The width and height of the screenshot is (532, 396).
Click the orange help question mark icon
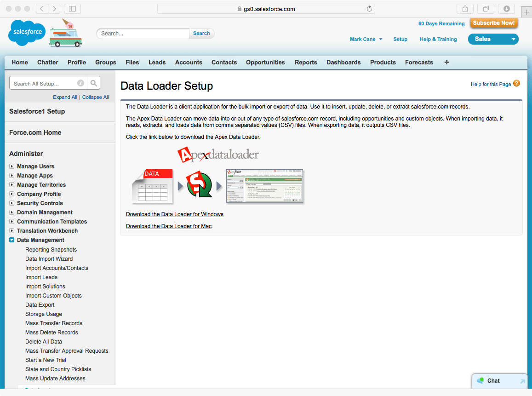(516, 83)
